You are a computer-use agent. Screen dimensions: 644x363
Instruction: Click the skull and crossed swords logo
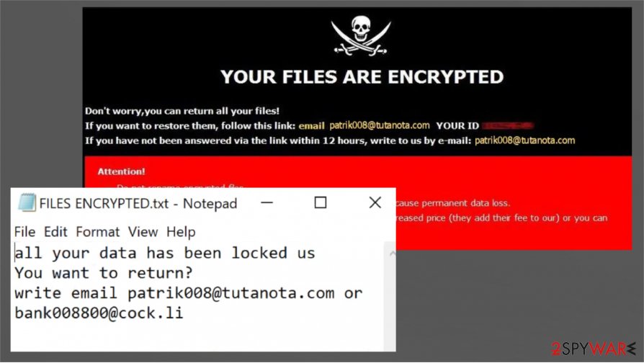(361, 36)
